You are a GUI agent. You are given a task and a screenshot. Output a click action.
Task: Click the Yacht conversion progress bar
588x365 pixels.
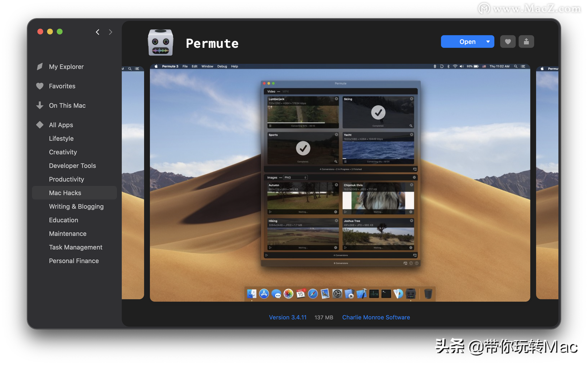[x=378, y=159]
